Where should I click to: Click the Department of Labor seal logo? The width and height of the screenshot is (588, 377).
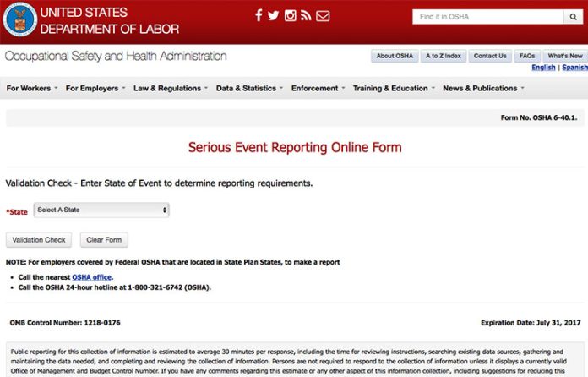point(20,19)
